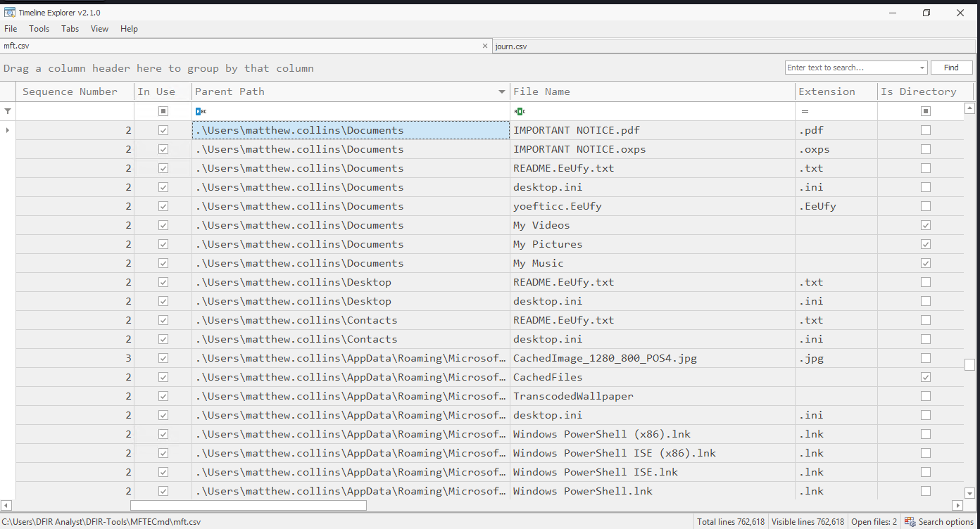Close the mft.csv tab with X
980x529 pixels.
(x=484, y=46)
